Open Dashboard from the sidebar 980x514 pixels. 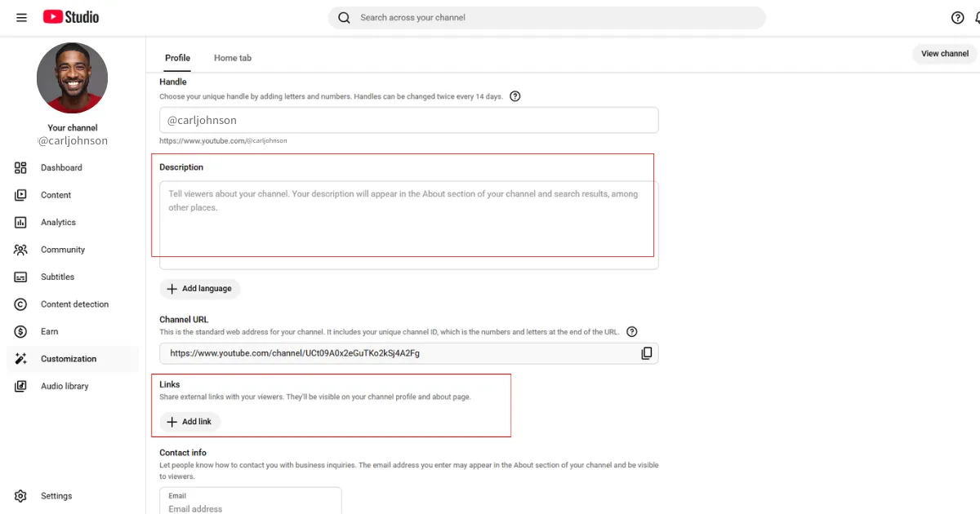pyautogui.click(x=61, y=168)
